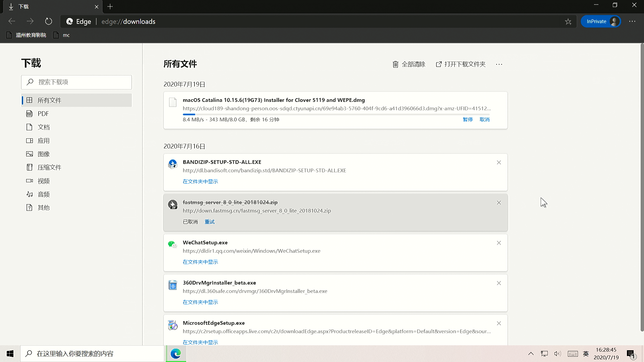Open the taskbar clock and date
644x362 pixels.
click(x=606, y=354)
